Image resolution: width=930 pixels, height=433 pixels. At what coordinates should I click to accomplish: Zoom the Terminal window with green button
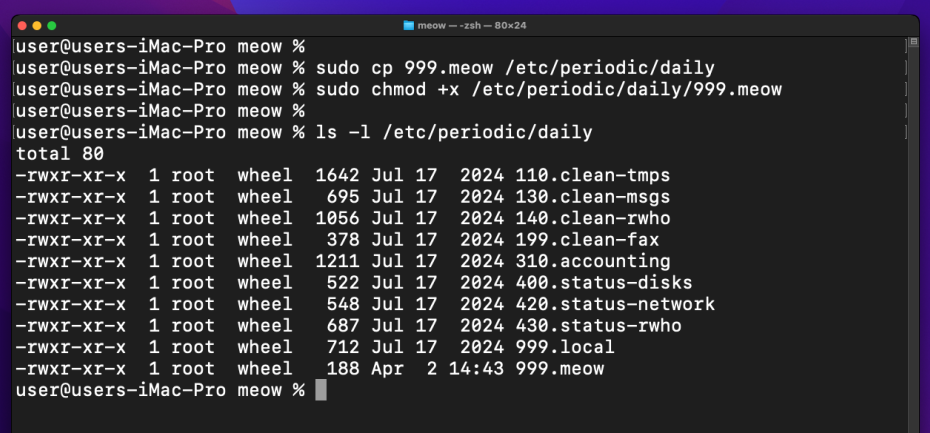(52, 25)
